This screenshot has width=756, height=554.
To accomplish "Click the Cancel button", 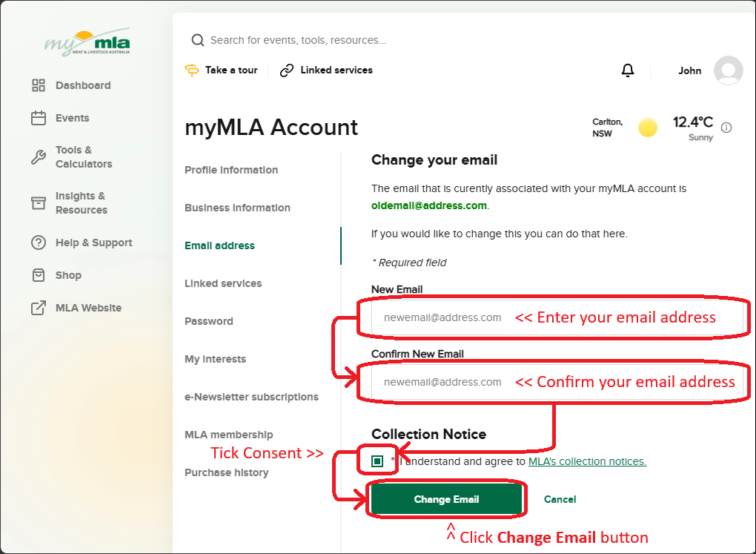I will point(560,499).
